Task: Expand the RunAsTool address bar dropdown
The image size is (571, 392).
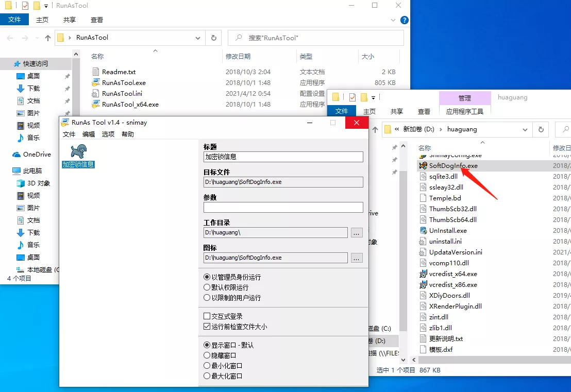Action: pyautogui.click(x=198, y=38)
